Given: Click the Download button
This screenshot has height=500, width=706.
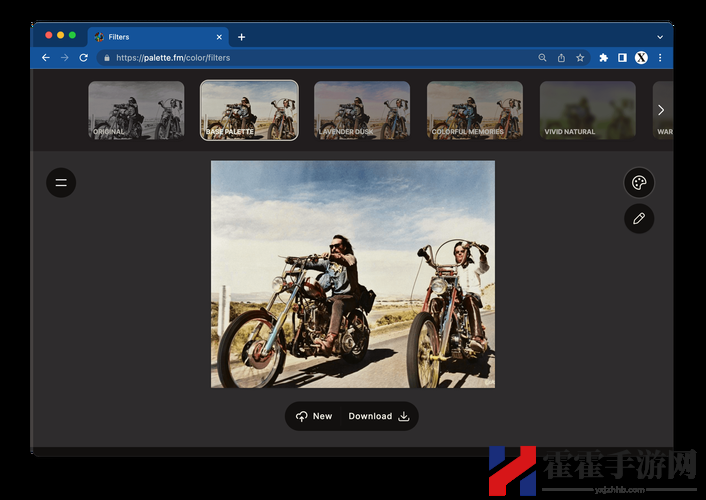Looking at the screenshot, I should 379,416.
